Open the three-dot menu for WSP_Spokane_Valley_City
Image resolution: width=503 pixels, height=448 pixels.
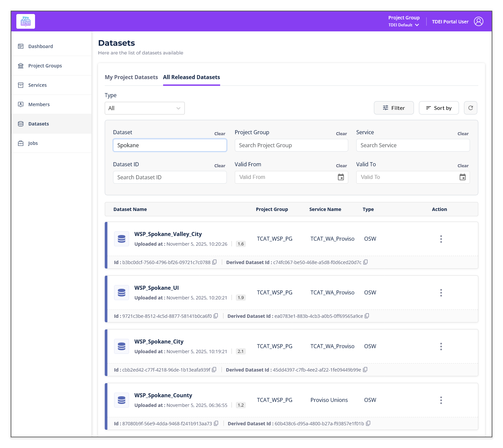click(x=441, y=239)
